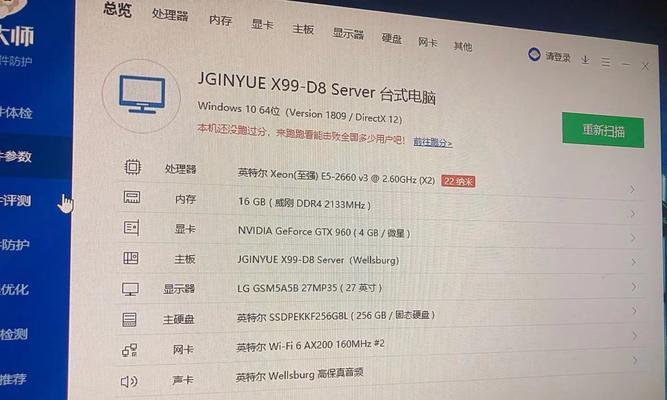Click the SSDPEKKF256G8L disk text
Image resolution: width=667 pixels, height=400 pixels.
[336, 316]
